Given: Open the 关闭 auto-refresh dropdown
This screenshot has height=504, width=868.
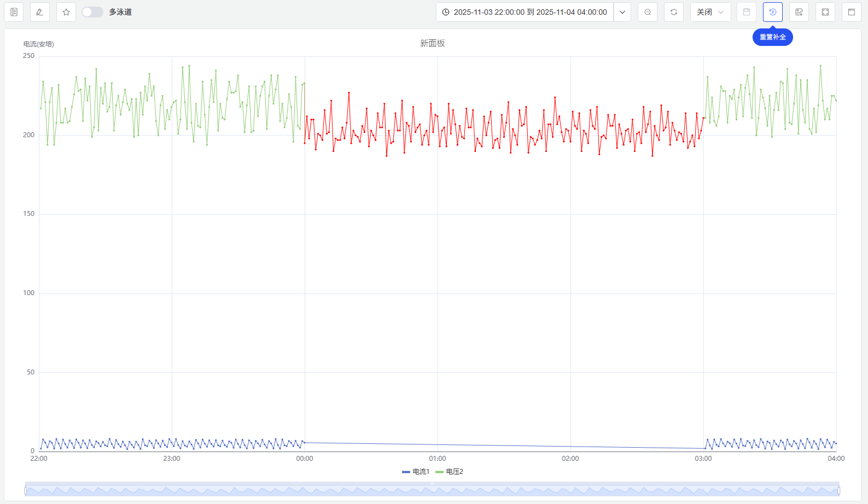Looking at the screenshot, I should 710,12.
